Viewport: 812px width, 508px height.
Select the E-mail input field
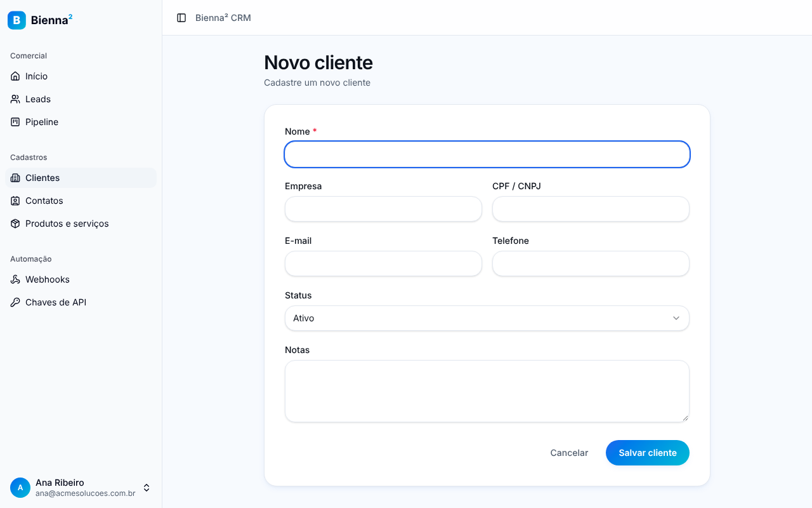[383, 264]
